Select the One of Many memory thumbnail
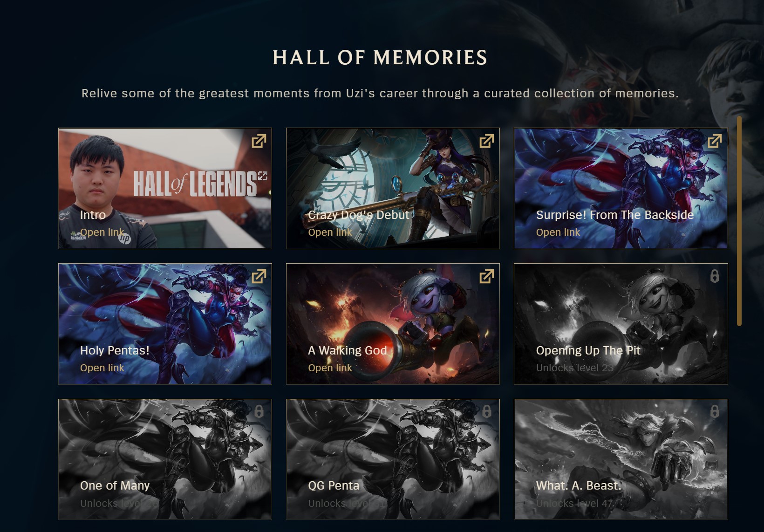Image resolution: width=764 pixels, height=532 pixels. point(165,459)
